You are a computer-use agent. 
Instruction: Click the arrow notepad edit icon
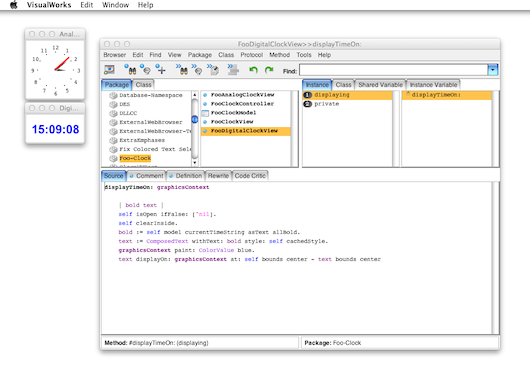pyautogui.click(x=213, y=70)
